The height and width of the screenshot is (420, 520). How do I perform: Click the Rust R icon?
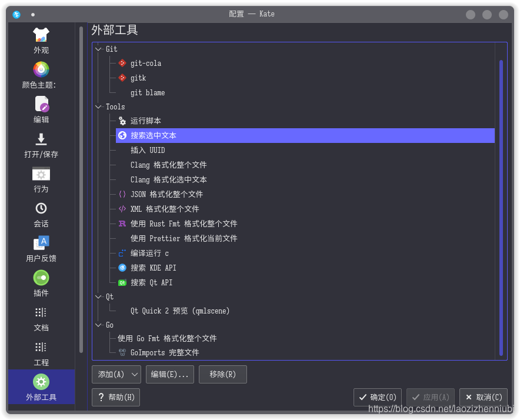pos(122,224)
